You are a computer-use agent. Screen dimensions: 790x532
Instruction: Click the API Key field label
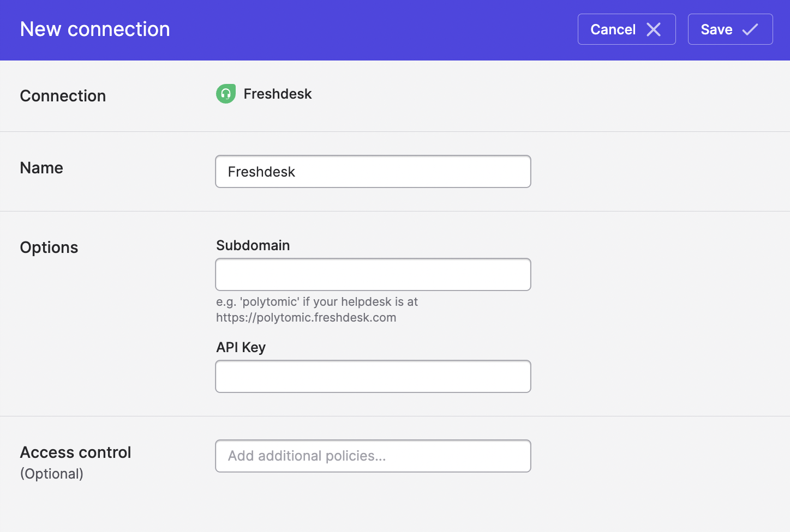tap(241, 348)
